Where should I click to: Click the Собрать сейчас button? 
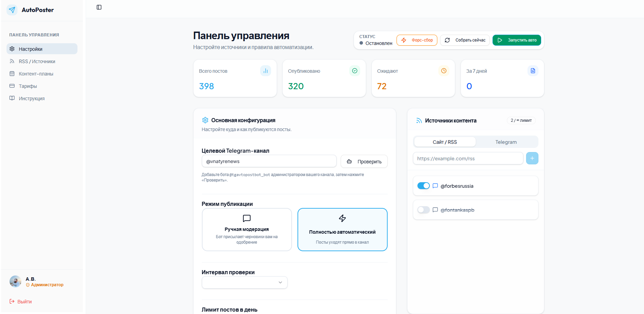465,40
